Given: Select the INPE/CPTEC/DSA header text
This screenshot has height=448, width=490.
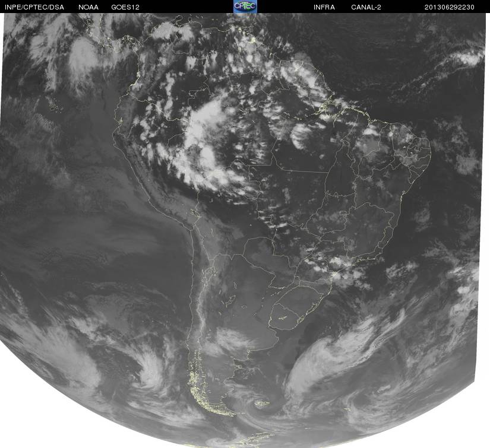Looking at the screenshot, I should click(34, 7).
